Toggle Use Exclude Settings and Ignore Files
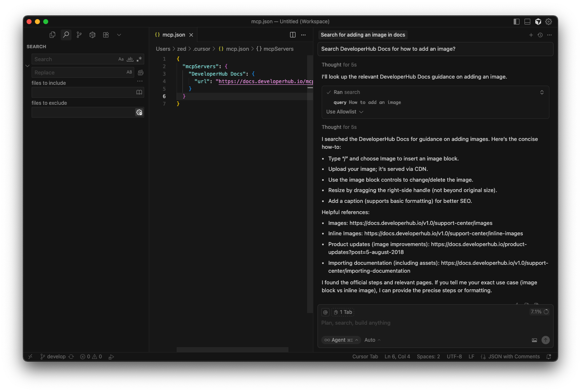The width and height of the screenshot is (581, 392). click(x=139, y=112)
